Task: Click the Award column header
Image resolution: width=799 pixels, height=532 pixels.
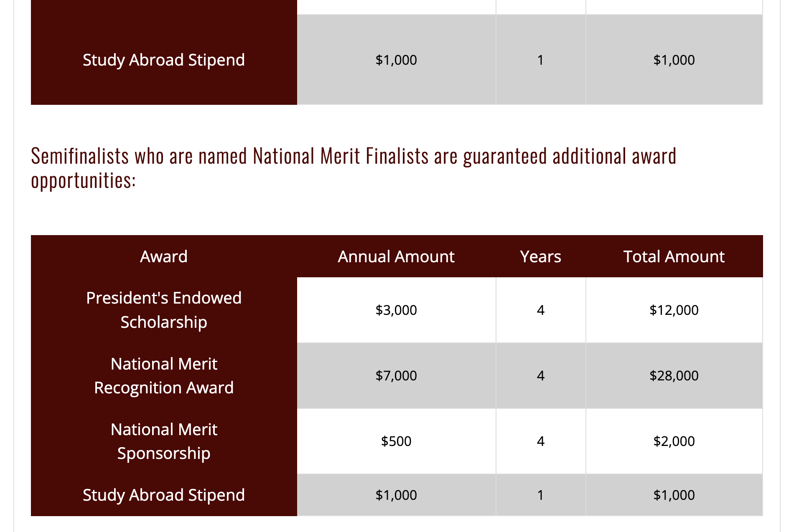Action: 164,256
